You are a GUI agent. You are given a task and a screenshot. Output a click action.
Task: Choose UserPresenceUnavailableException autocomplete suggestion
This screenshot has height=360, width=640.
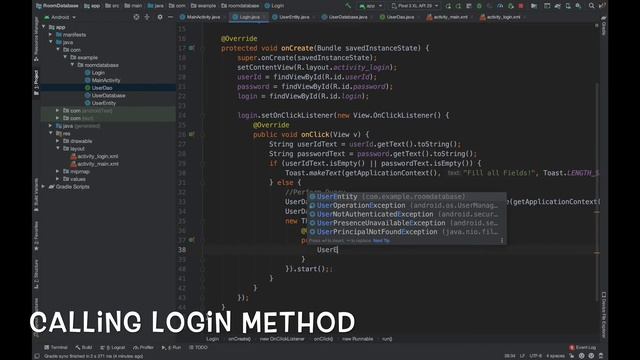pyautogui.click(x=407, y=223)
